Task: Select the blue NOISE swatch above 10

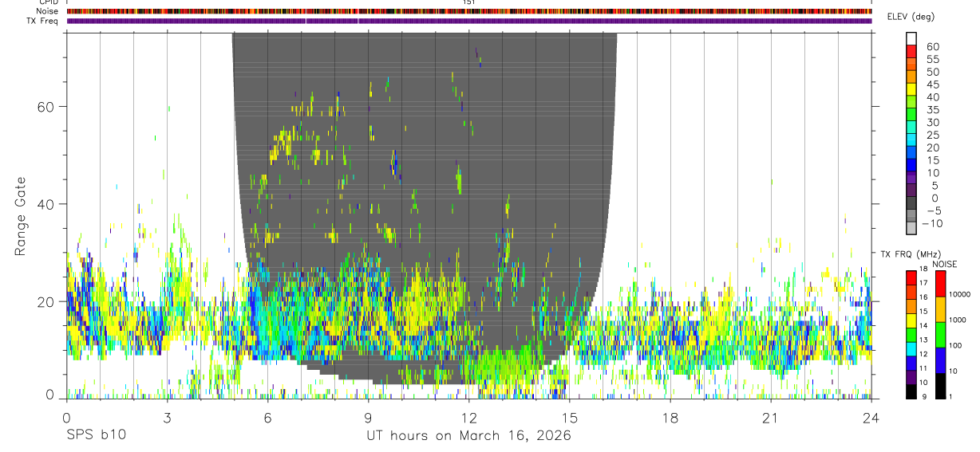Action: (x=940, y=360)
